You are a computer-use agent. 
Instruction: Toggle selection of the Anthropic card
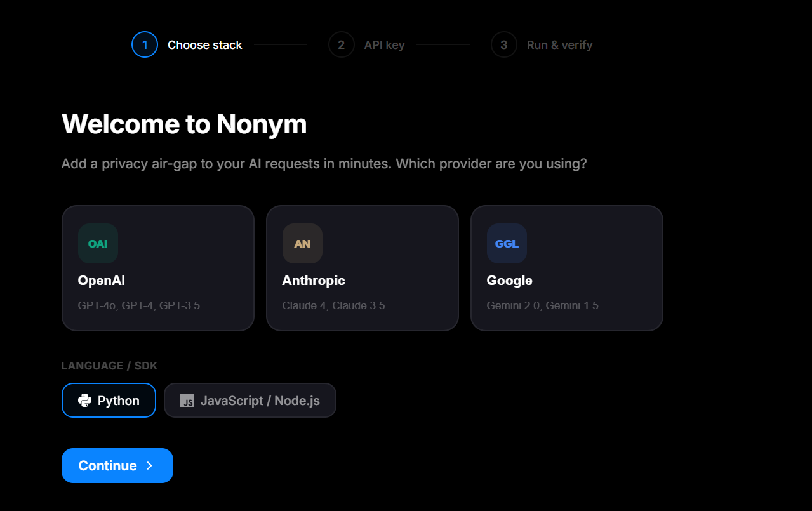(362, 268)
